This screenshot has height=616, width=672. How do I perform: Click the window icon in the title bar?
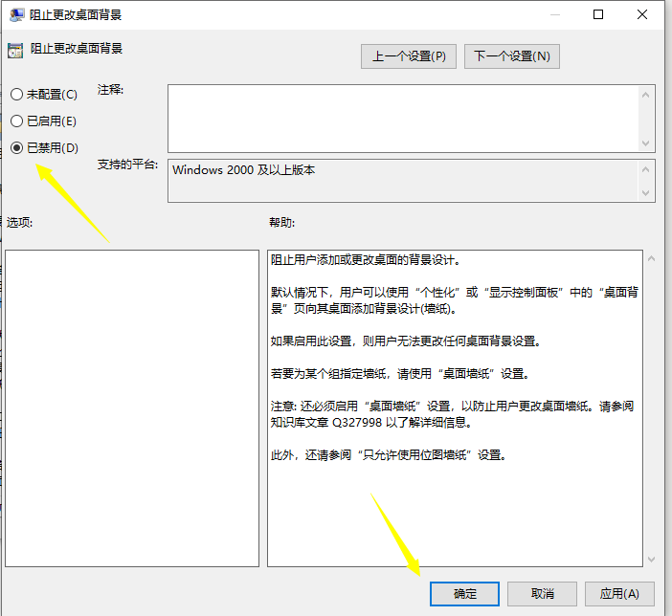pyautogui.click(x=16, y=15)
